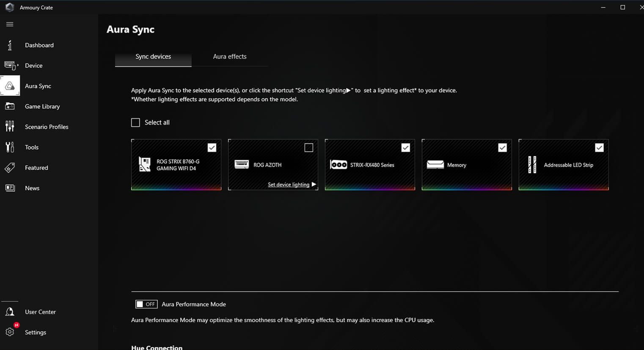
Task: Select the Aura Sync triangle icon
Action: (10, 86)
